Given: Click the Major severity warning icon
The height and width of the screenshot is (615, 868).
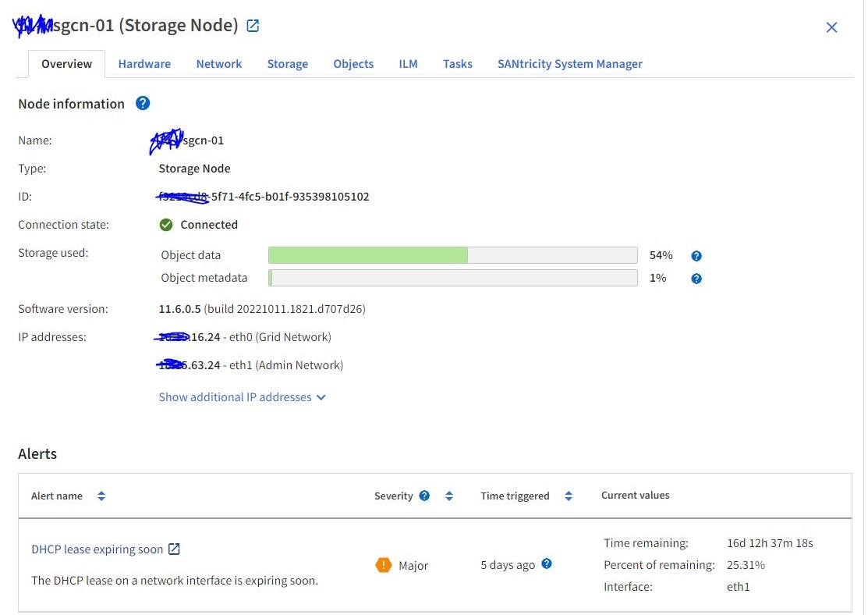Looking at the screenshot, I should tap(384, 564).
